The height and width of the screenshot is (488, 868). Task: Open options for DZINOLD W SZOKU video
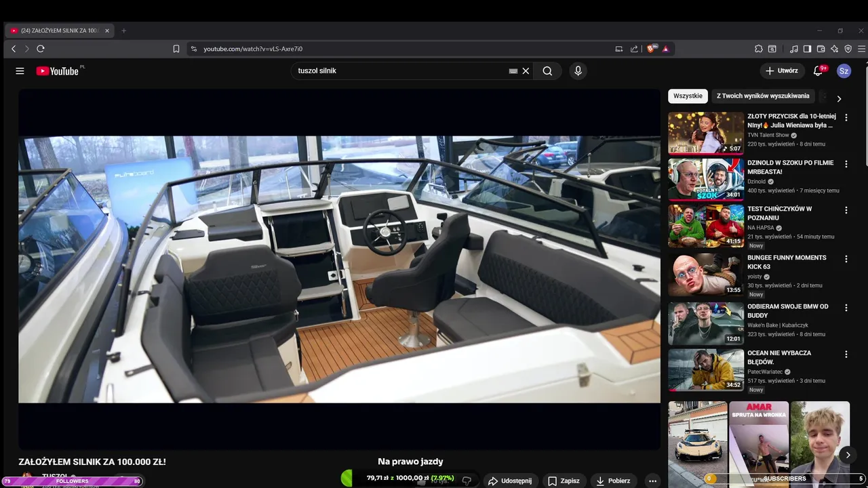846,164
